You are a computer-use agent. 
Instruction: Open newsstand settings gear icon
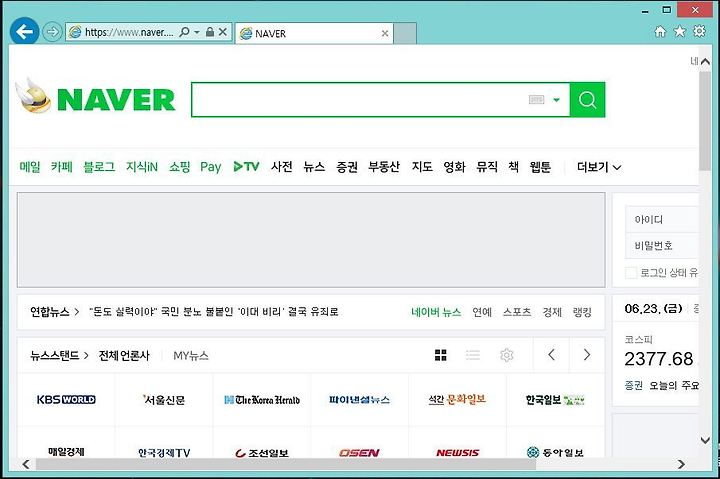click(x=506, y=355)
